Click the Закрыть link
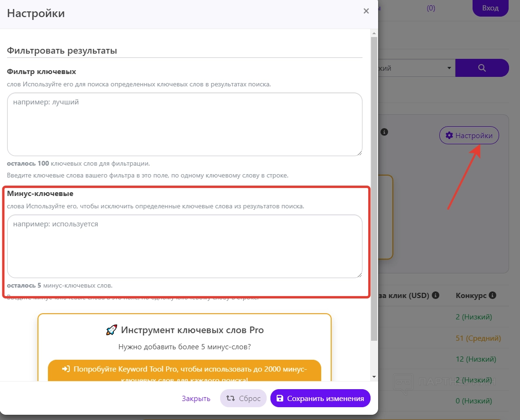 click(196, 399)
